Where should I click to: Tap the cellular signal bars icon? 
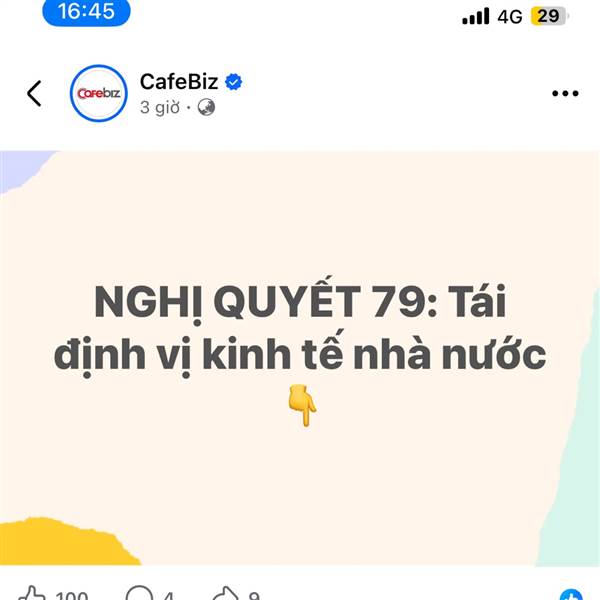tap(476, 16)
